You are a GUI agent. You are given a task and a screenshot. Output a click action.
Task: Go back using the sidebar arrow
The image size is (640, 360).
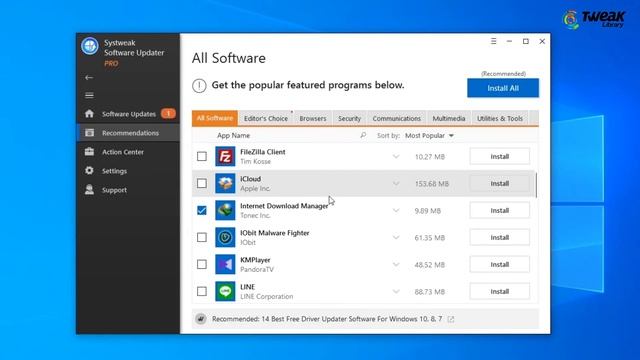click(89, 78)
